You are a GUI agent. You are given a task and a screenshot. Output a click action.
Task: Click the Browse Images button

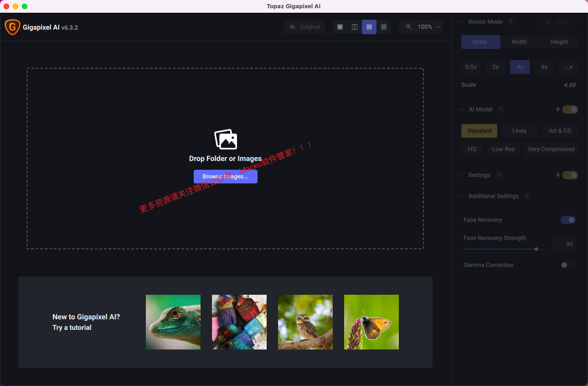pos(226,177)
